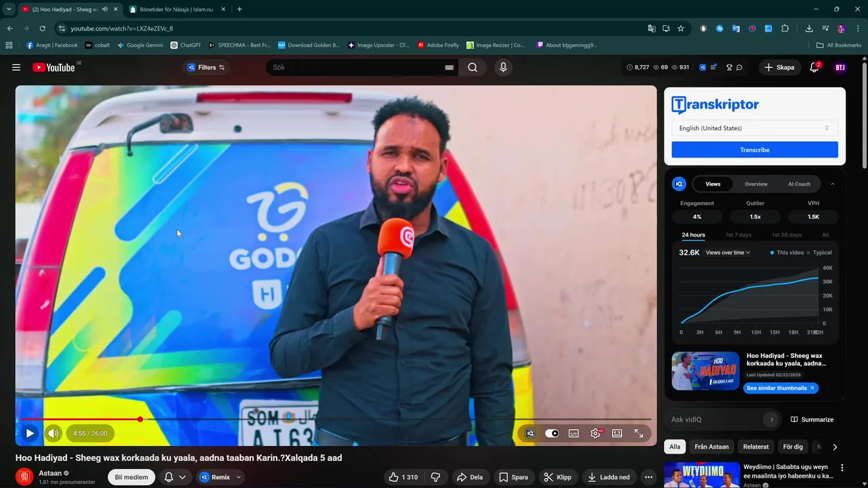
Task: Click the vidIQ trophy icon in the header
Action: tap(729, 67)
